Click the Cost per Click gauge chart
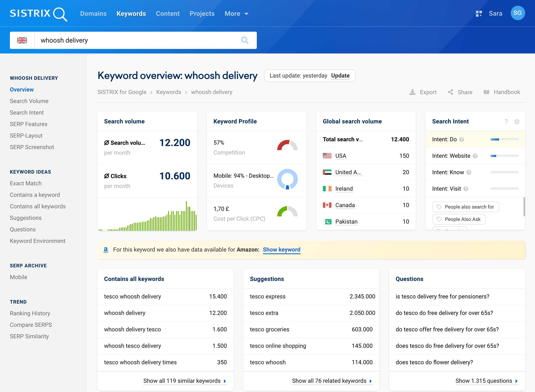Image resolution: width=535 pixels, height=392 pixels. click(x=287, y=211)
